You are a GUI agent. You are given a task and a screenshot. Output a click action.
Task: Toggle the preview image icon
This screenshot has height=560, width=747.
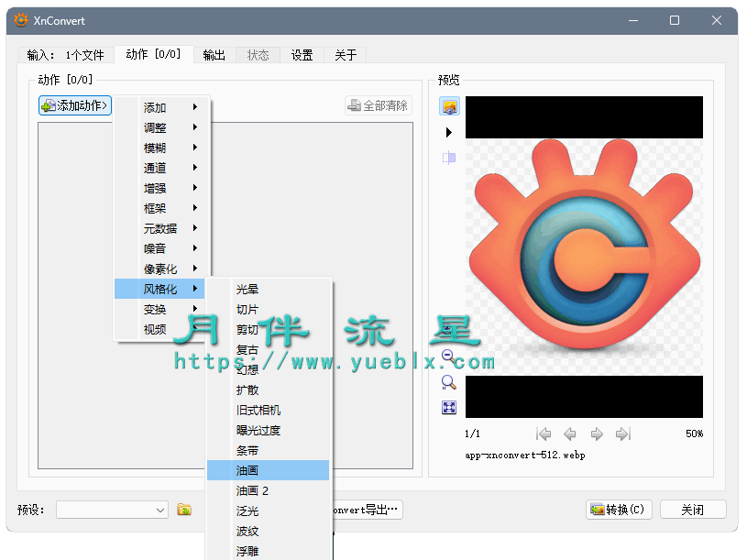[449, 106]
